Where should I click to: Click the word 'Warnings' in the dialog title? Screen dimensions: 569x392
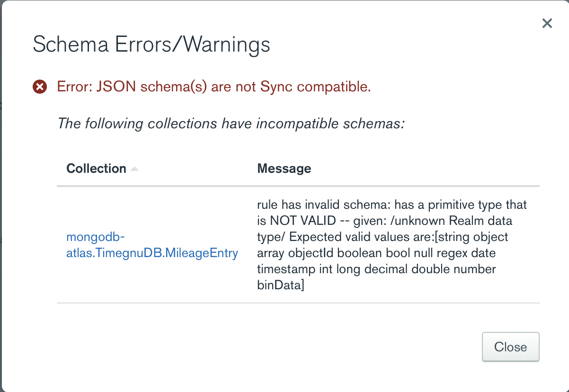coord(227,45)
